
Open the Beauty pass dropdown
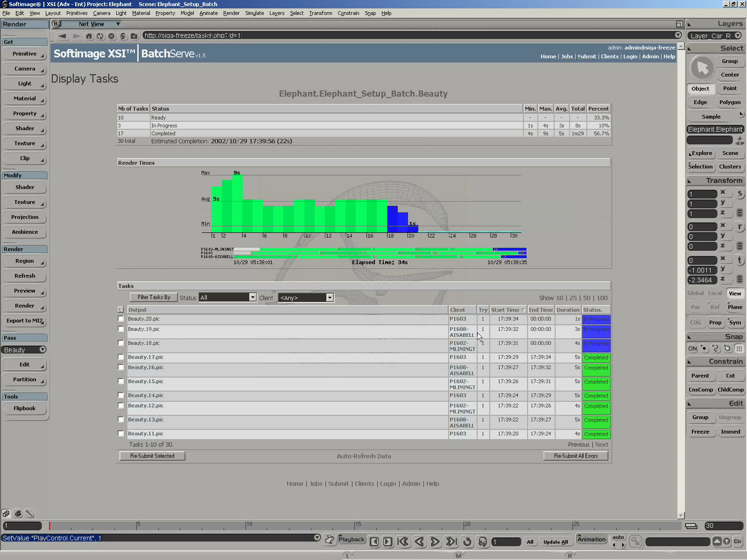click(x=42, y=350)
